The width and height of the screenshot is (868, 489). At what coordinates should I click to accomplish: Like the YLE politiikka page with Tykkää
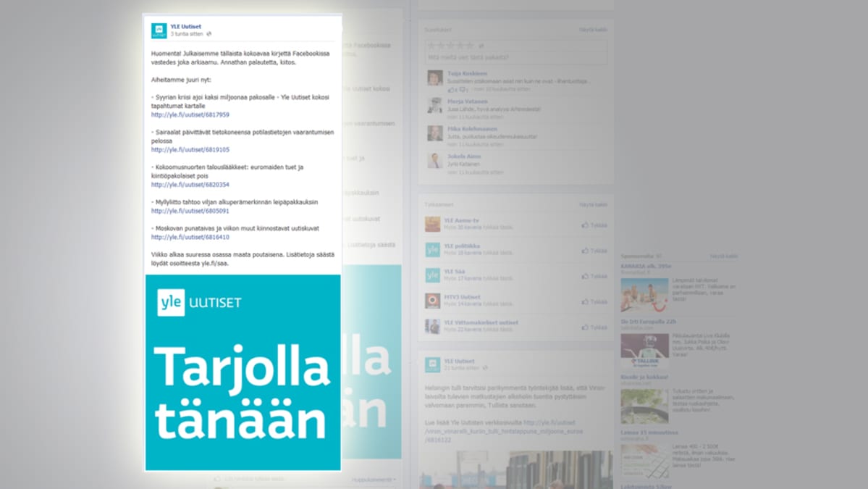pyautogui.click(x=594, y=251)
